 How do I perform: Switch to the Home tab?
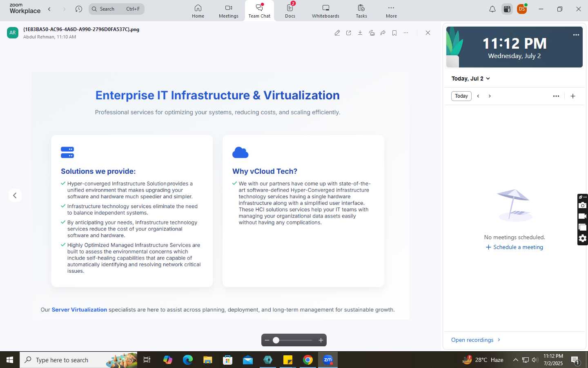click(198, 11)
